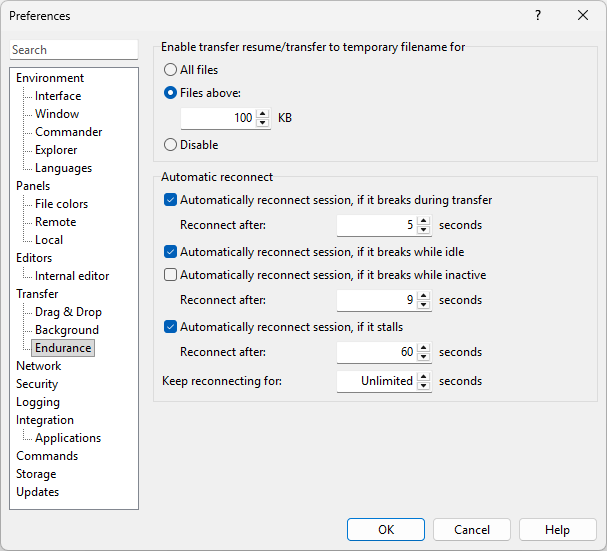This screenshot has width=607, height=551.
Task: Open the Internal editor settings page
Action: click(72, 276)
